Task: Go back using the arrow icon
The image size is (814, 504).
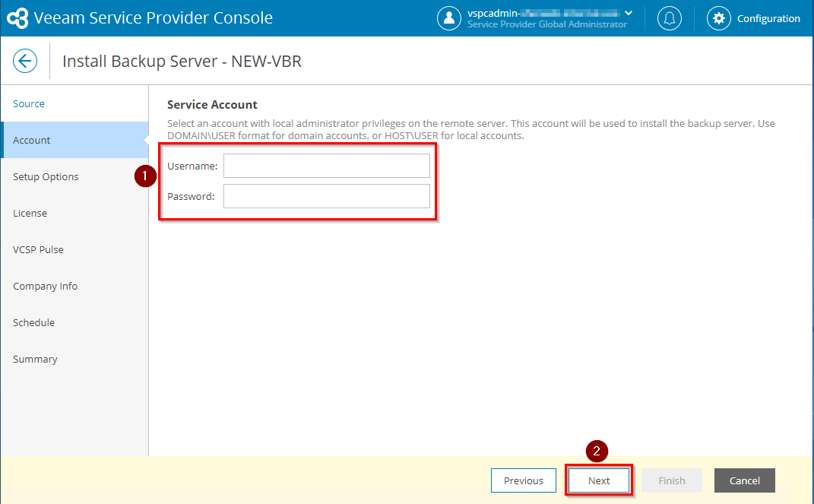Action: click(x=25, y=62)
